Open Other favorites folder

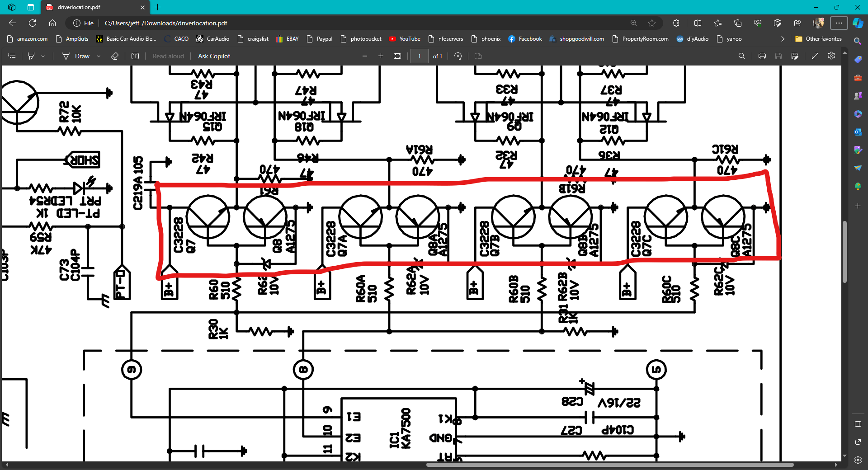818,39
